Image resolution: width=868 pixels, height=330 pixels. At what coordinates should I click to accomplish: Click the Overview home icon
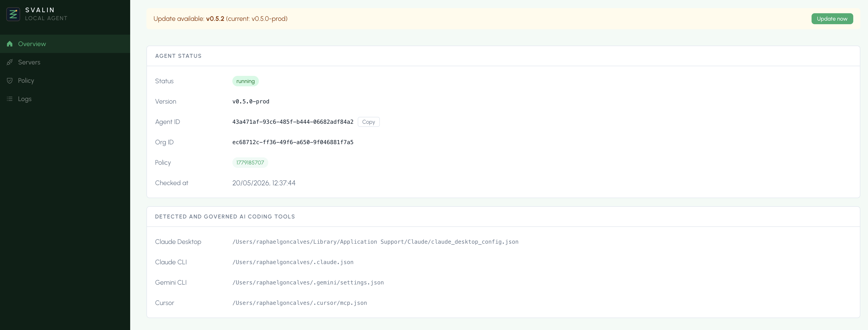click(x=10, y=44)
